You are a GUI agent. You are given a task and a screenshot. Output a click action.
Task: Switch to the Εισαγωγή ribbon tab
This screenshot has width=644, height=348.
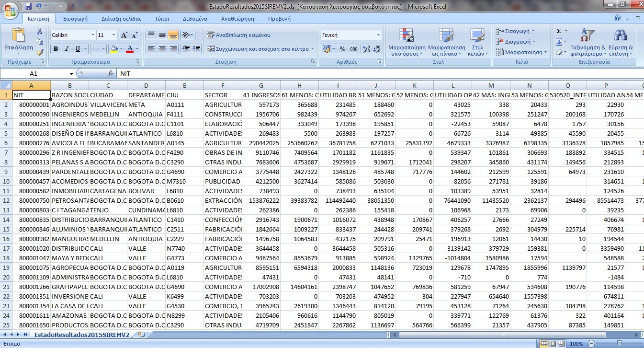click(75, 19)
